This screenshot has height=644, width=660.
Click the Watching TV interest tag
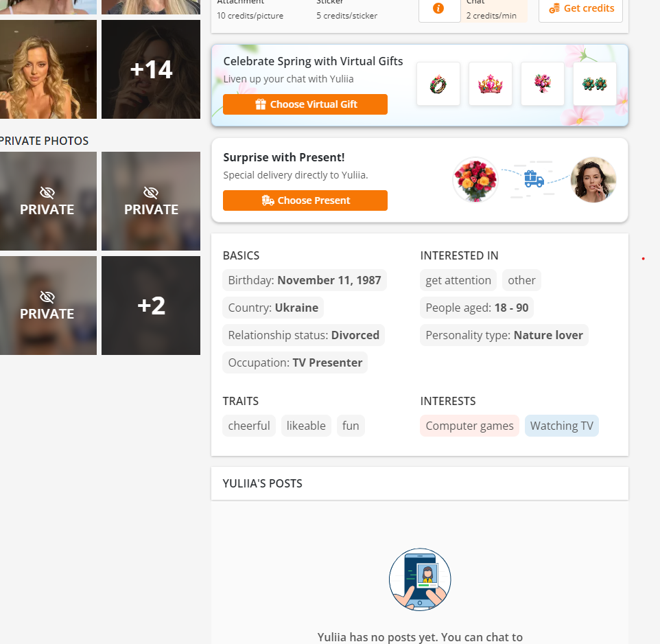[x=561, y=426]
